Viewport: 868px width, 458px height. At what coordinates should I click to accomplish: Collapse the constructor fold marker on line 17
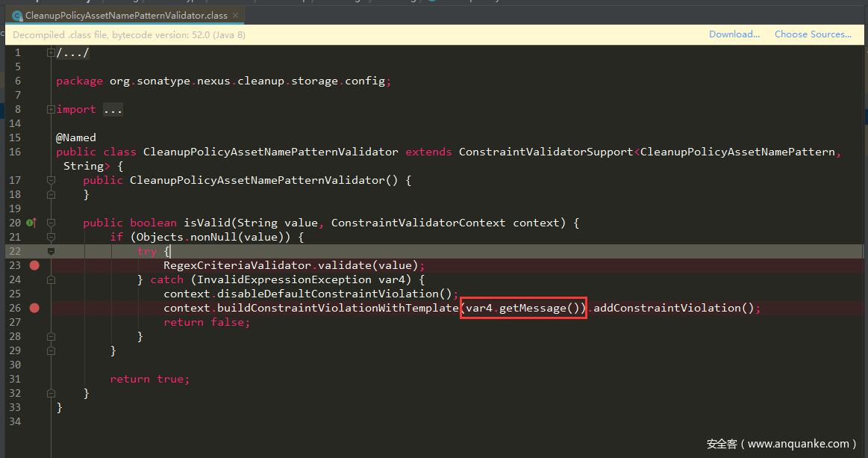pyautogui.click(x=51, y=180)
